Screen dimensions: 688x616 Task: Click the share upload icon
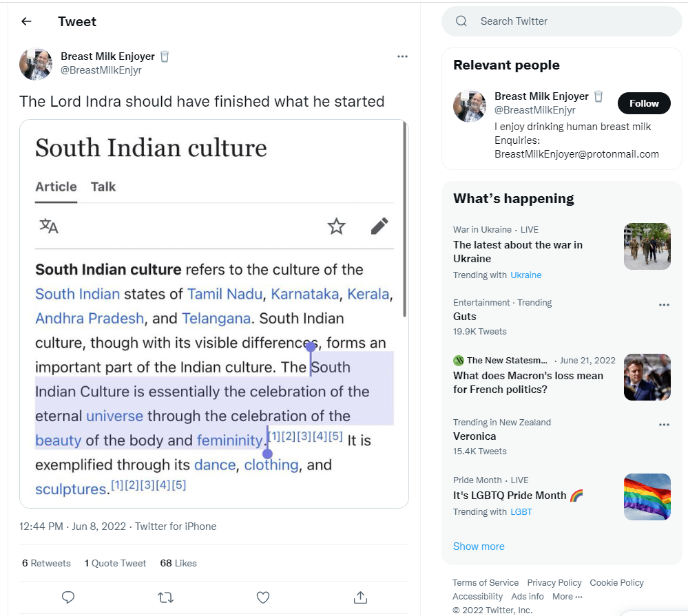tap(359, 597)
